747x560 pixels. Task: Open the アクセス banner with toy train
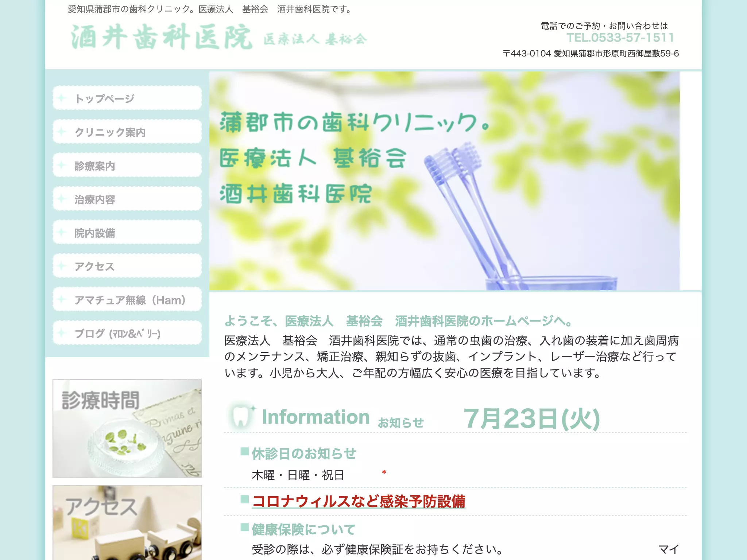[x=127, y=522]
